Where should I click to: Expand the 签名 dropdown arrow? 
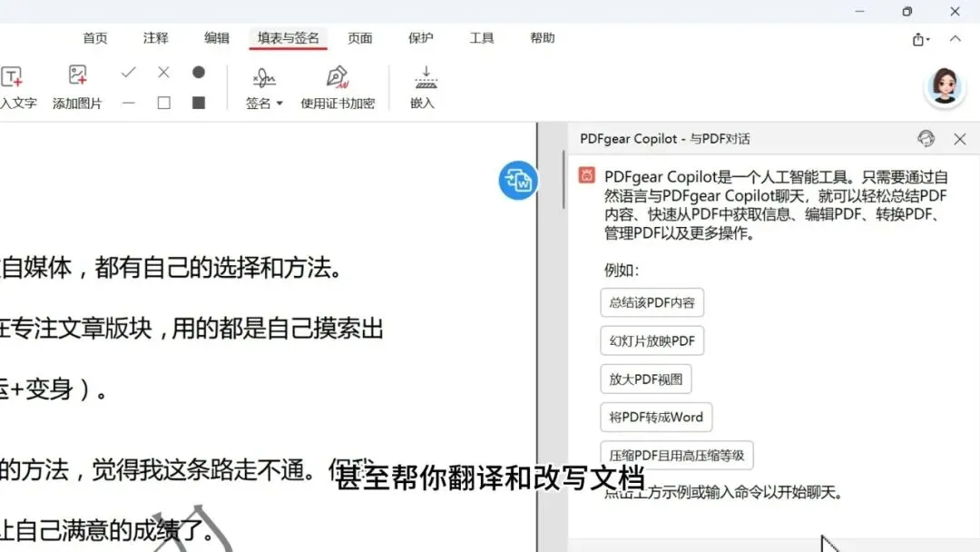tap(279, 103)
